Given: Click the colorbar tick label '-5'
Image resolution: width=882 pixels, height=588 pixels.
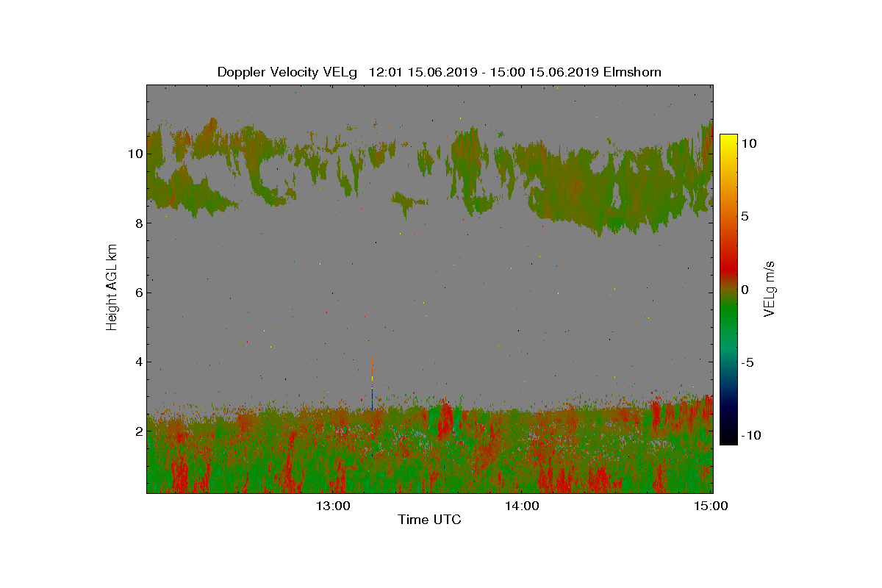Looking at the screenshot, I should click(x=747, y=362).
